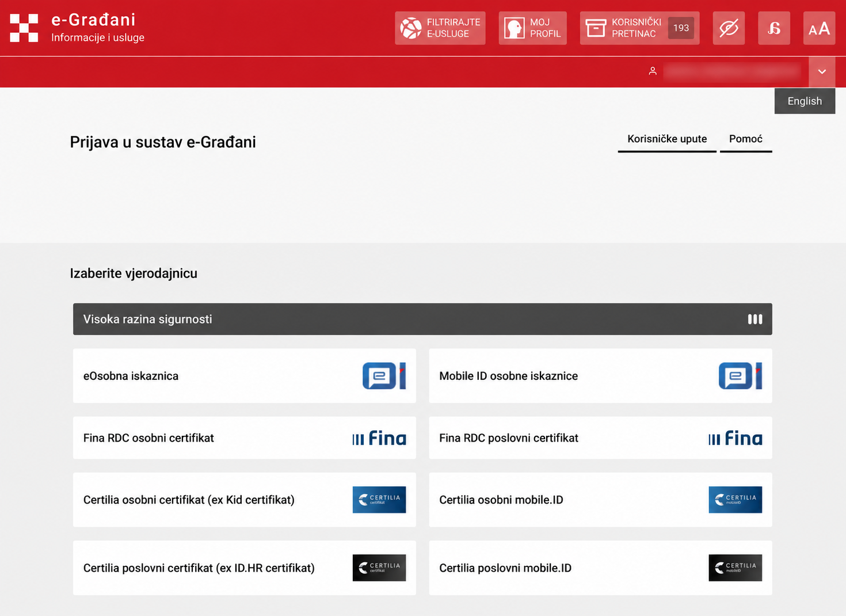Image resolution: width=846 pixels, height=616 pixels.
Task: Select Mobile ID osobne iskaznice credential
Action: pyautogui.click(x=600, y=376)
